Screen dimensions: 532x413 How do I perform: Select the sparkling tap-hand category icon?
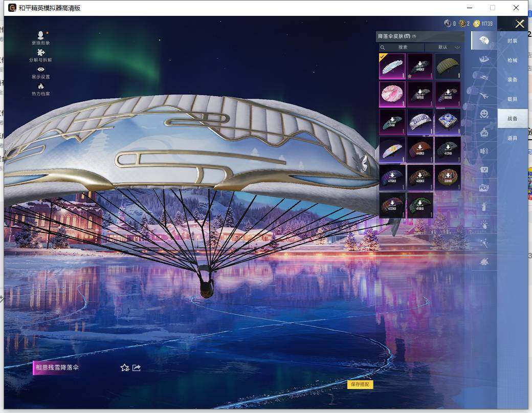484,224
